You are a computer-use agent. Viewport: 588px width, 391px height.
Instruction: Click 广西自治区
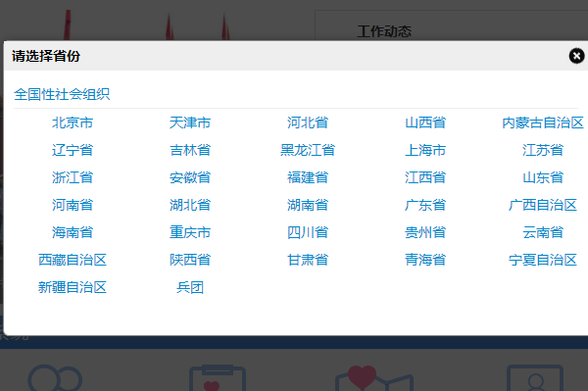[543, 205]
